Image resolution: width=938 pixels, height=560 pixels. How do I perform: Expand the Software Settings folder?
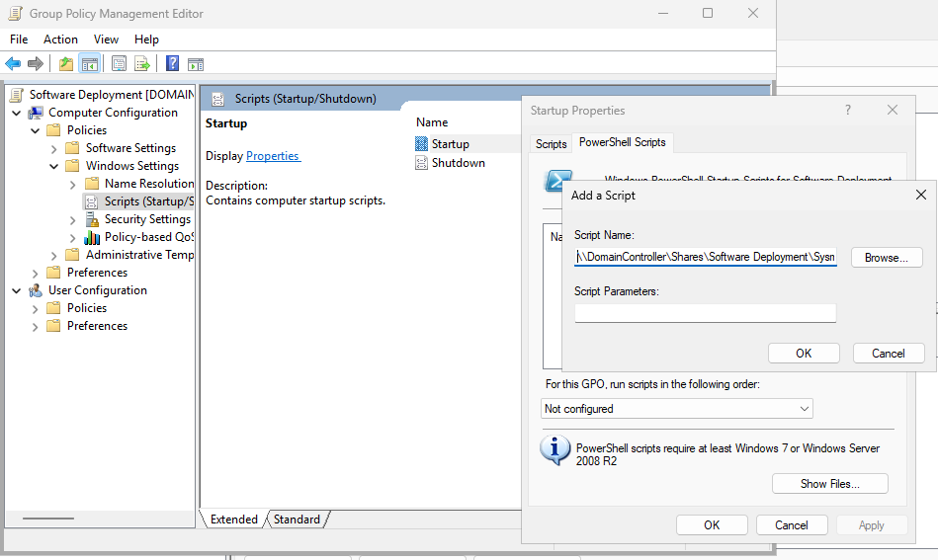tap(54, 148)
